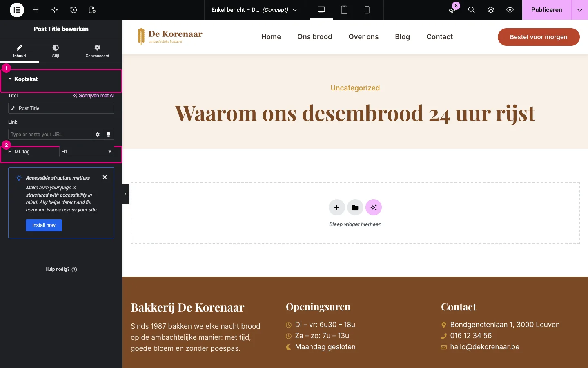This screenshot has height=368, width=588.
Task: Add new container in the canvas
Action: [x=337, y=207]
